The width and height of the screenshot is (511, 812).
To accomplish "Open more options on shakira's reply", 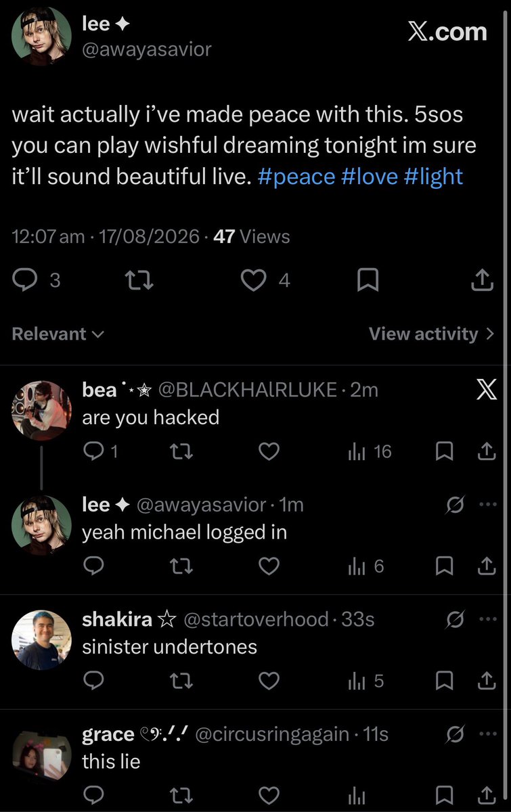I will coord(487,619).
